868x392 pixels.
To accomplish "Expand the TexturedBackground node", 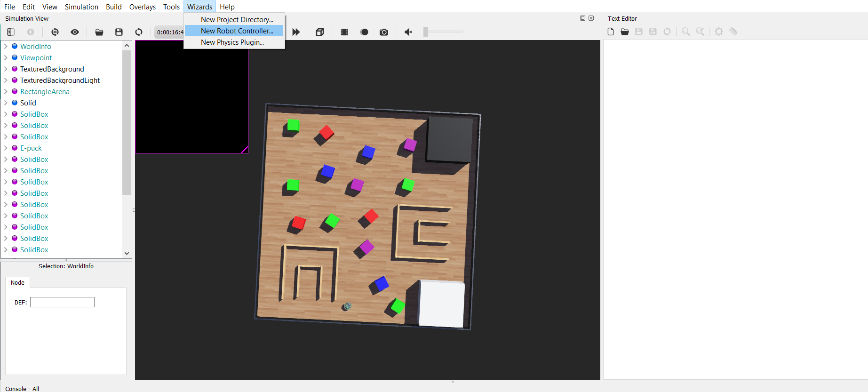I will pyautogui.click(x=6, y=69).
